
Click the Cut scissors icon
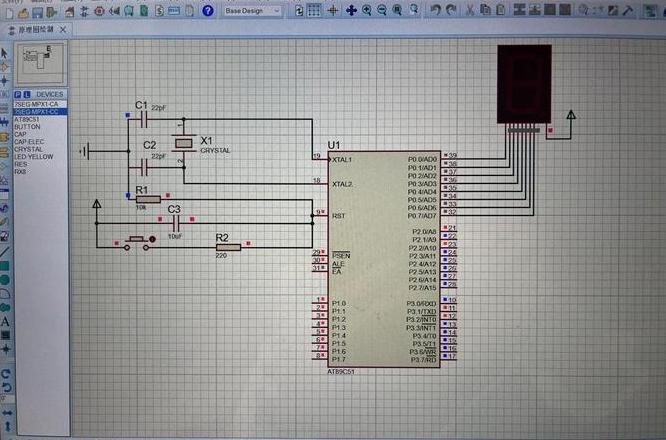[x=470, y=9]
